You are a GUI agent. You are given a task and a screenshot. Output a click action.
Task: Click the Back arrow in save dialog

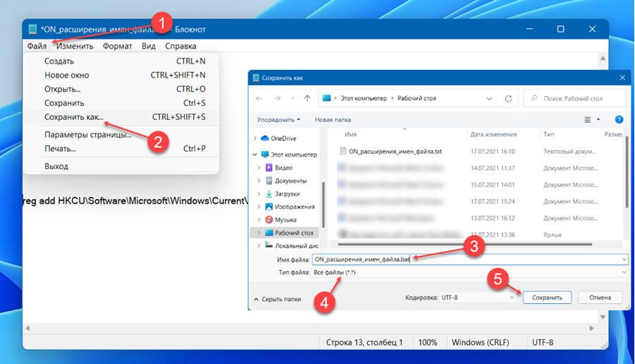[x=259, y=98]
